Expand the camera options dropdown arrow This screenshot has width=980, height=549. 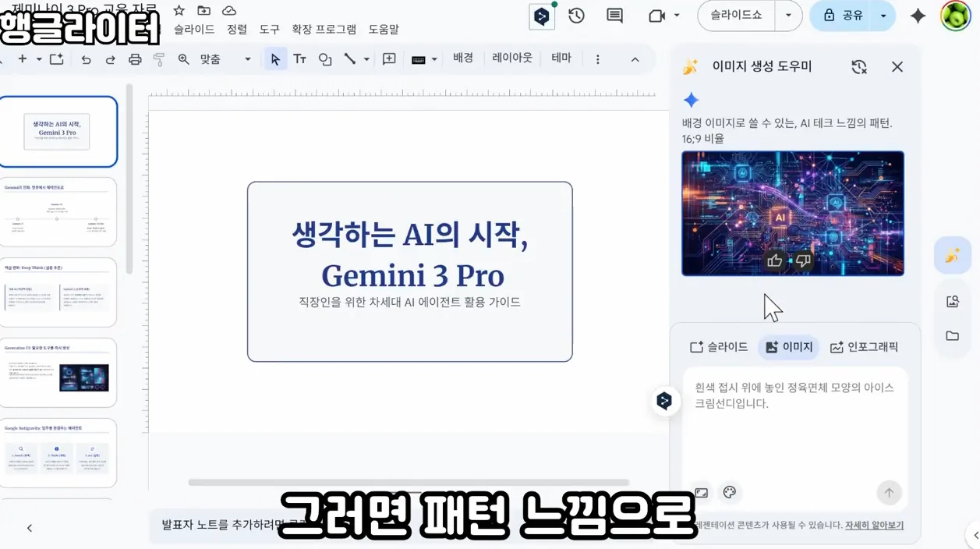[x=677, y=16]
